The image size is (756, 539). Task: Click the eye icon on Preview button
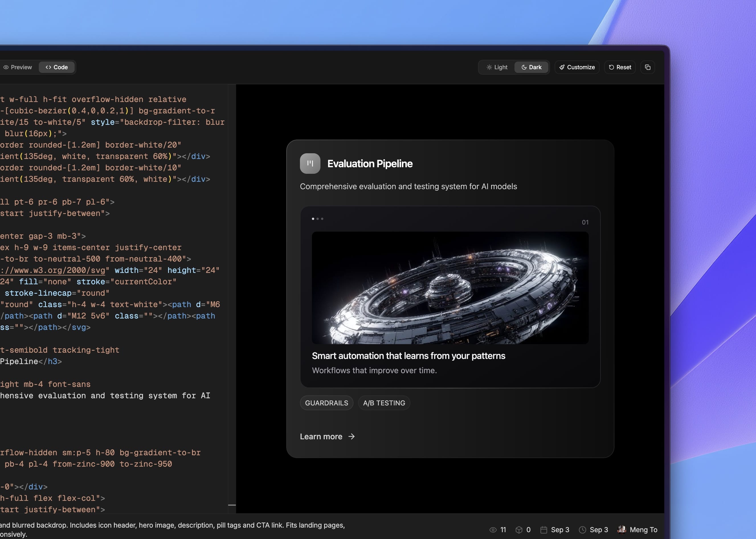(6, 67)
